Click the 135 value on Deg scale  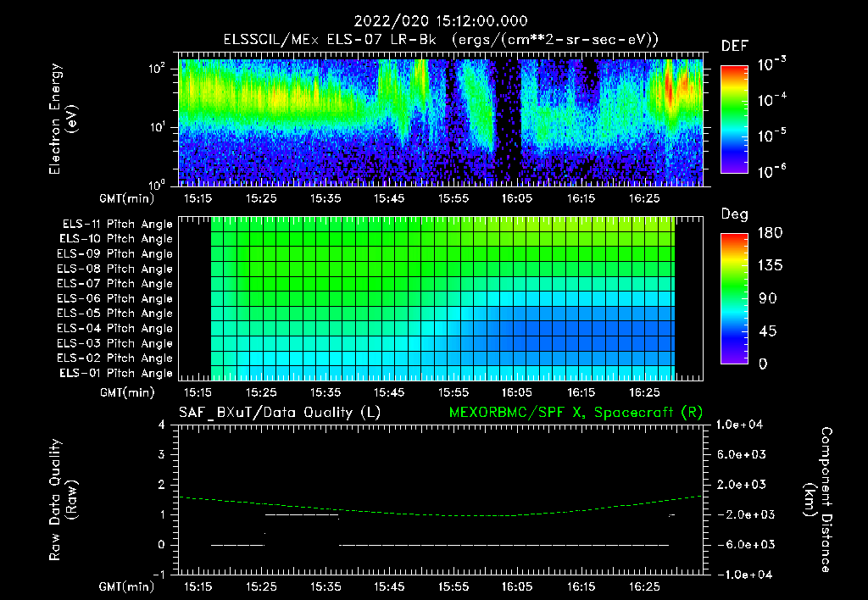pos(770,266)
